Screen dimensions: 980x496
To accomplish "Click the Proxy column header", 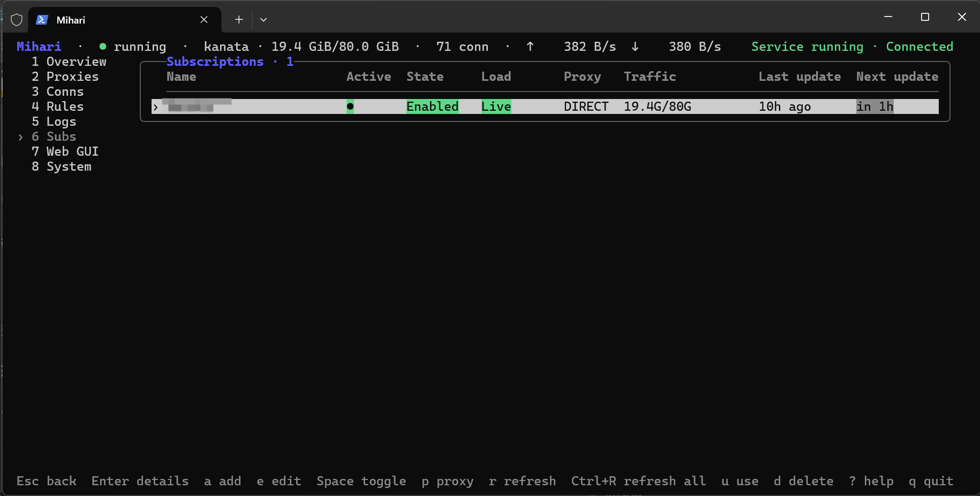I will click(x=583, y=77).
